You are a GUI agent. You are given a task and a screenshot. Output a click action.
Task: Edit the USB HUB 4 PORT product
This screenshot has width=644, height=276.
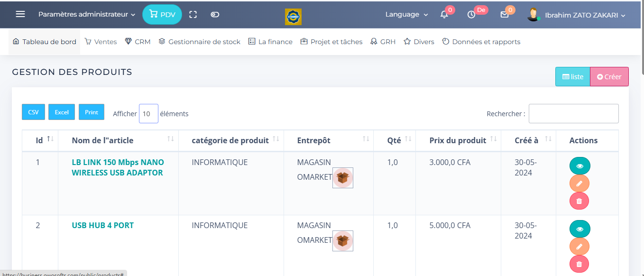pyautogui.click(x=579, y=247)
